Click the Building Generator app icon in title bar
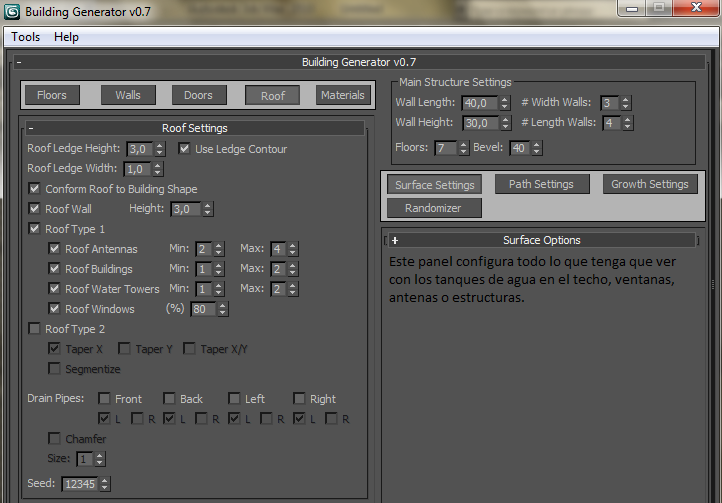The image size is (722, 503). 12,11
